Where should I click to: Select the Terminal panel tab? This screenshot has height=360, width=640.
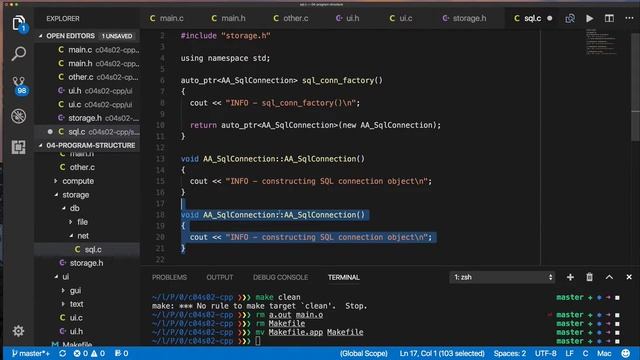344,277
